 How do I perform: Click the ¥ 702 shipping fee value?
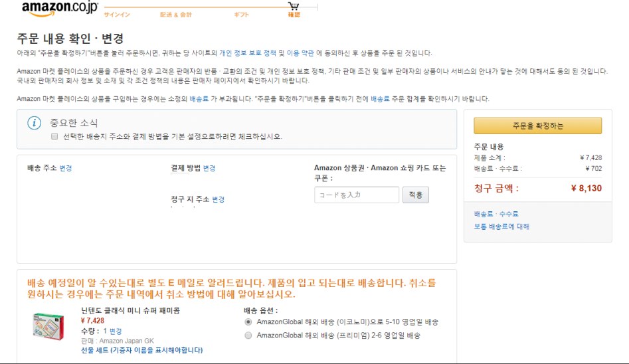[x=593, y=169]
